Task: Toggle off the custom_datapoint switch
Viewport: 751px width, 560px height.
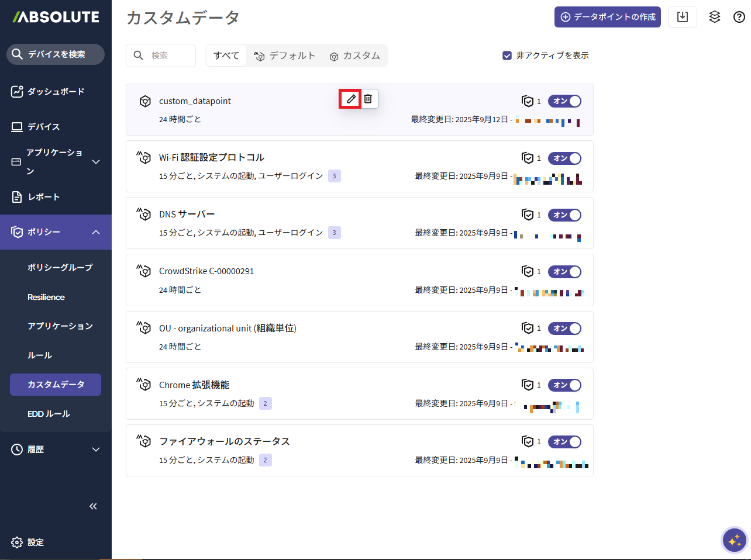Action: 564,101
